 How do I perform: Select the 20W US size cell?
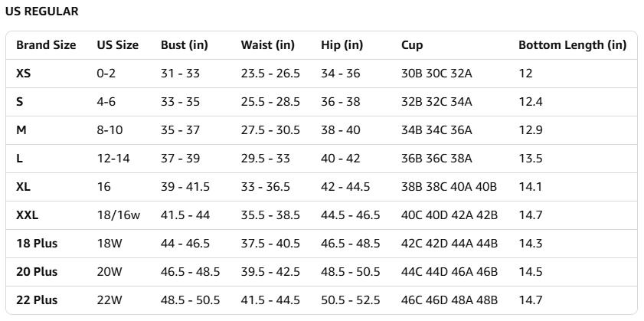109,272
